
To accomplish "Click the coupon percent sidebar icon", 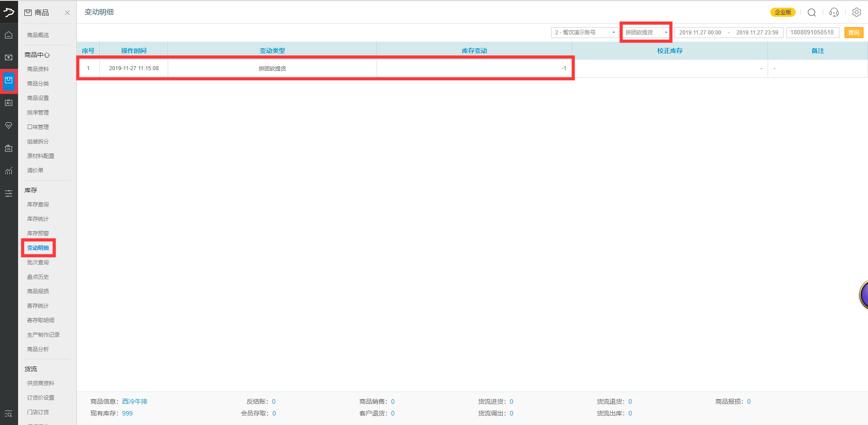I will tap(9, 148).
